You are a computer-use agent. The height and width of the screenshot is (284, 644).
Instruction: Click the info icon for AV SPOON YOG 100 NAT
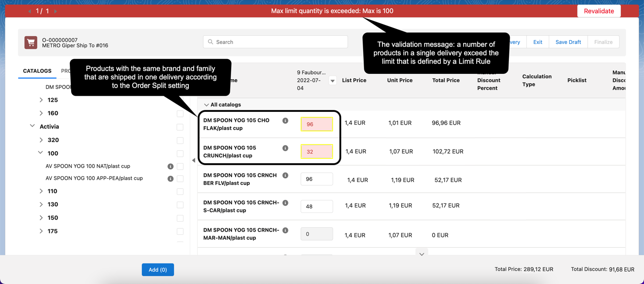pyautogui.click(x=170, y=166)
